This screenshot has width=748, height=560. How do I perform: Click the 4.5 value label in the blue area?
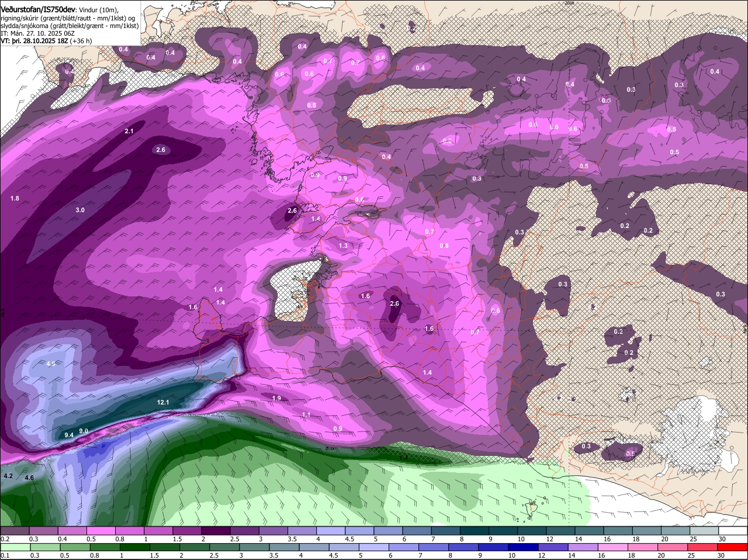[51, 364]
